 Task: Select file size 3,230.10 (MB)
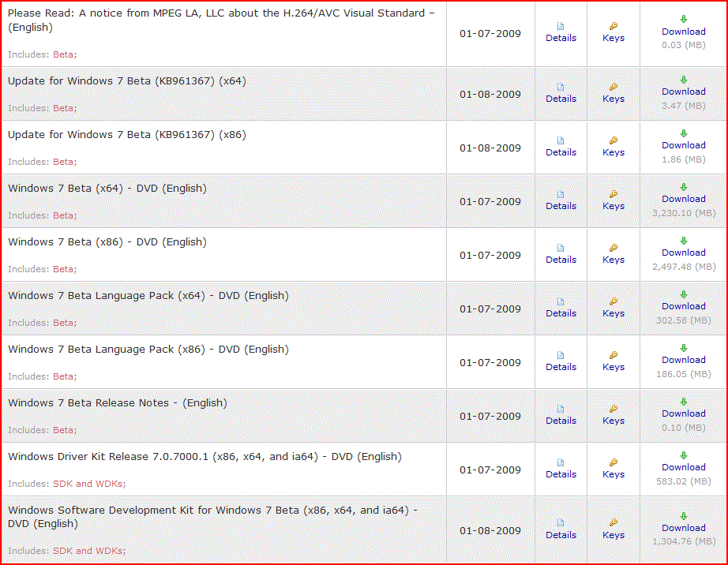pos(684,213)
